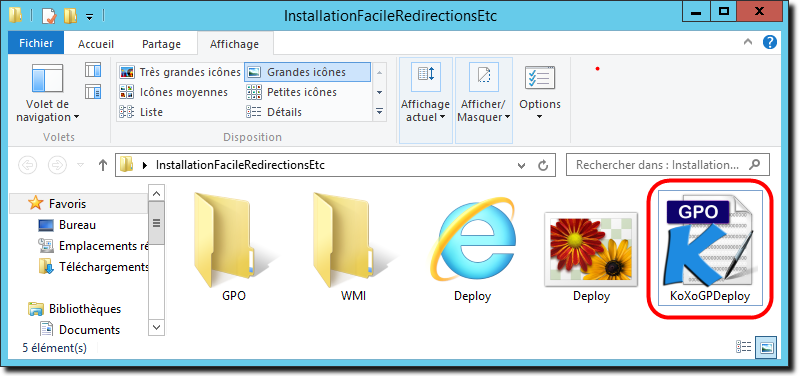Choose Grandes icônes layout
Screen dimensions: 799x376
click(x=307, y=72)
